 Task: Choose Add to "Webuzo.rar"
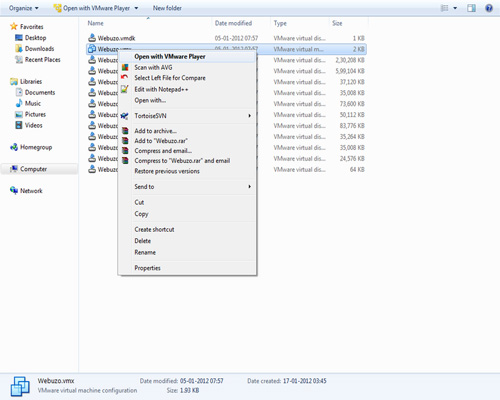coord(161,141)
